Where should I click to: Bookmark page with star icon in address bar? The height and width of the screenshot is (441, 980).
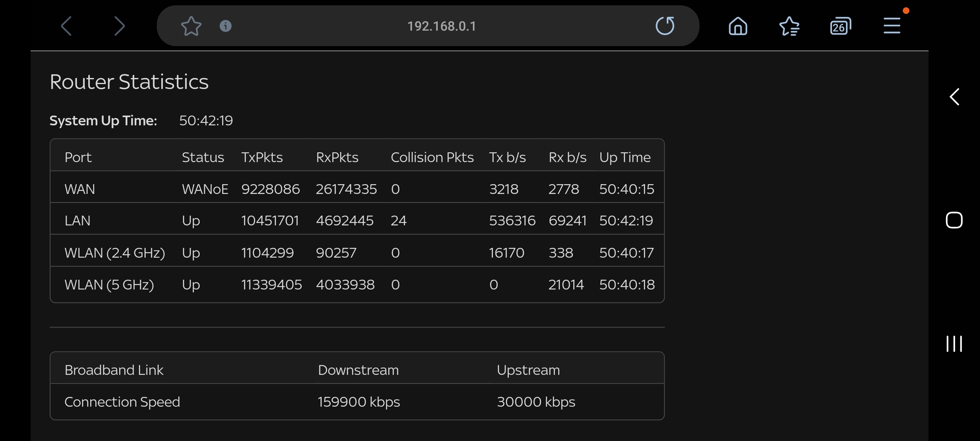(191, 26)
